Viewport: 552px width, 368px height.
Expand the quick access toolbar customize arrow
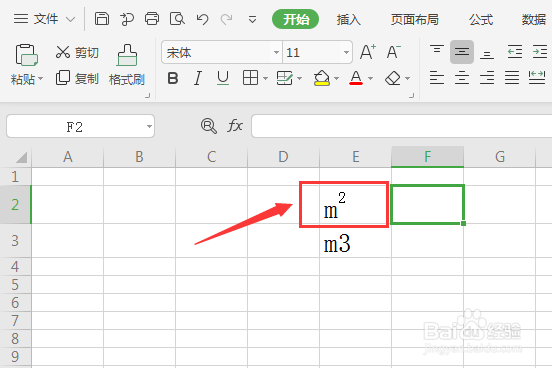(x=252, y=19)
